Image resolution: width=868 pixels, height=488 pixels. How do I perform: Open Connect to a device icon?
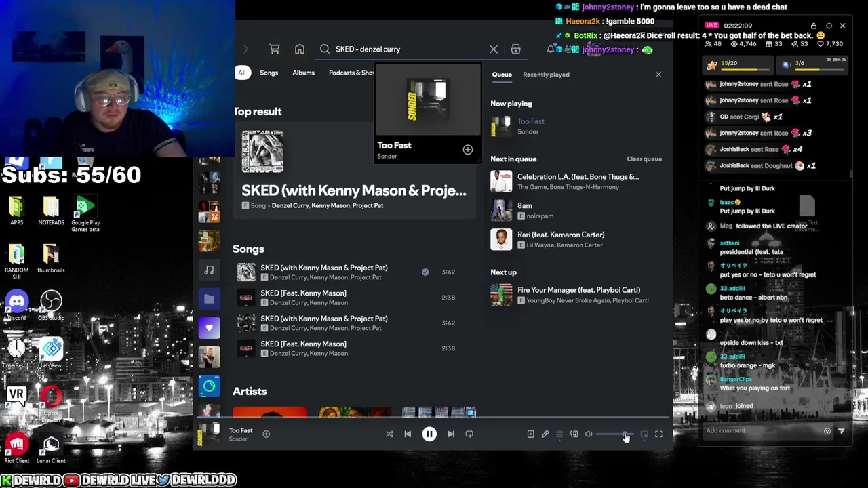tap(574, 434)
